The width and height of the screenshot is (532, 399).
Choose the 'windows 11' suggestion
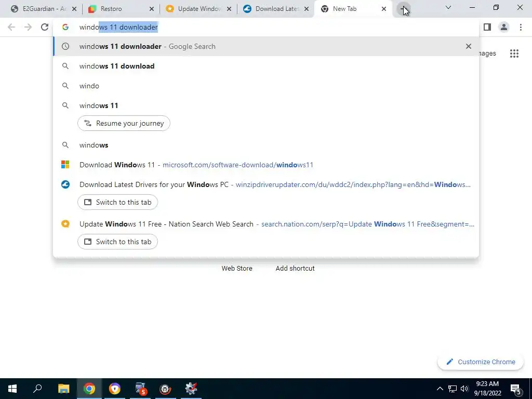click(x=265, y=105)
